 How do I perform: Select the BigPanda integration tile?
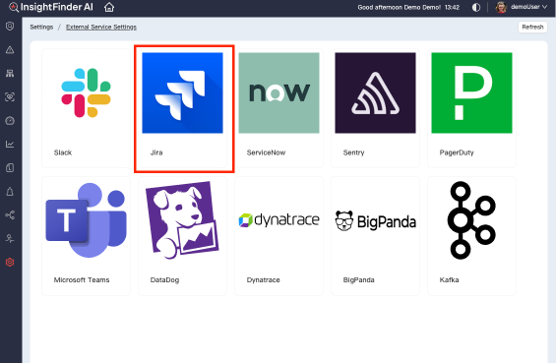click(376, 236)
